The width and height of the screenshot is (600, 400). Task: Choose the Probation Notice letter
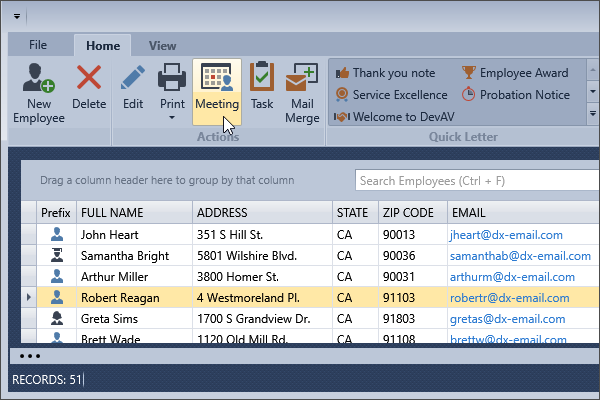coord(515,95)
